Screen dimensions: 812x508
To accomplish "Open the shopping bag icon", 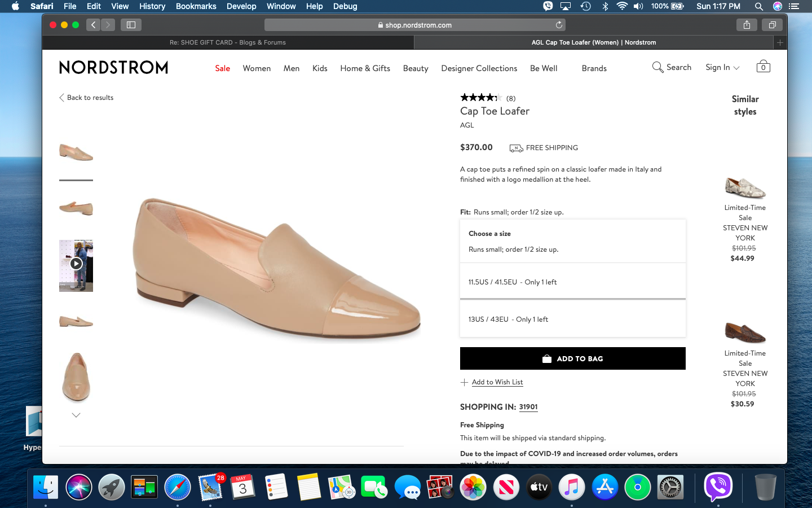I will pos(763,67).
